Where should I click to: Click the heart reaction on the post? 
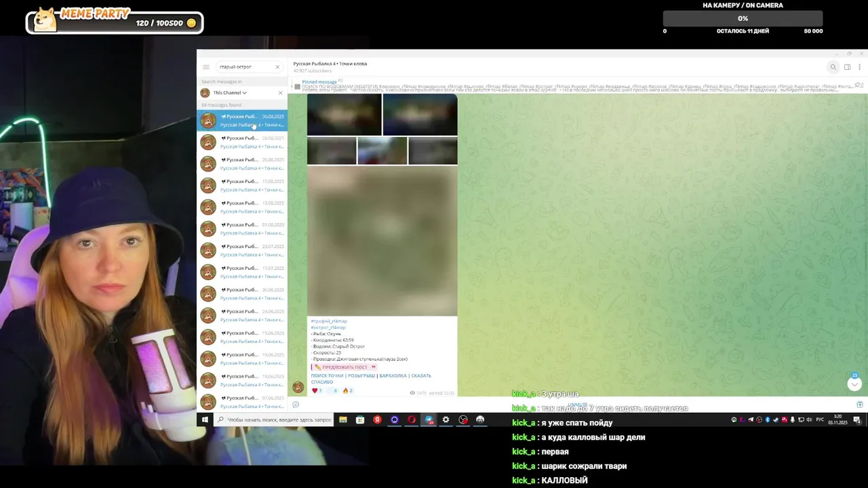317,391
